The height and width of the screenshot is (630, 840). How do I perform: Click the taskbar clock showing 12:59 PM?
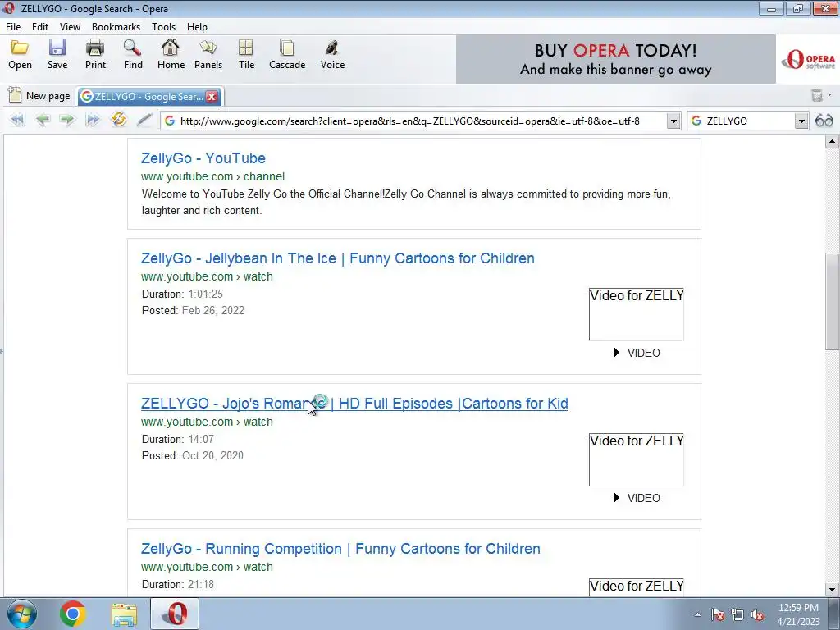[x=798, y=614]
